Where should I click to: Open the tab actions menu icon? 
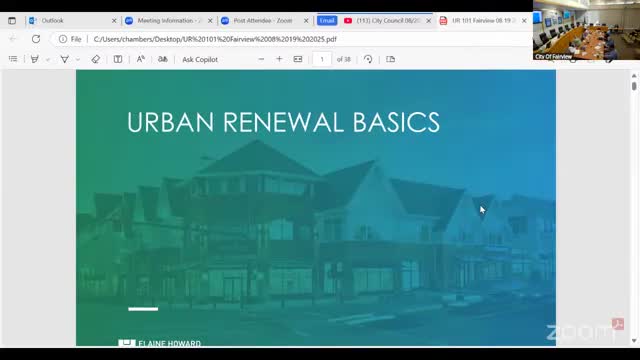click(12, 20)
